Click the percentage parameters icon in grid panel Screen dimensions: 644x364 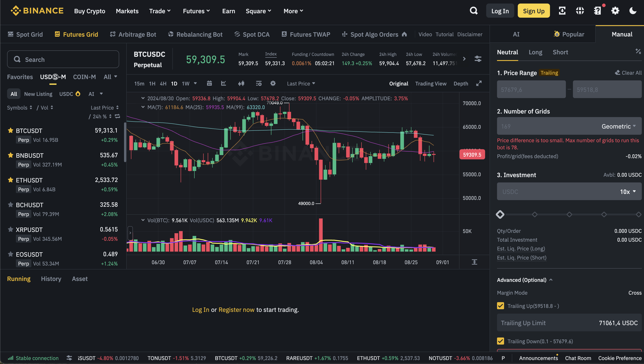click(638, 51)
